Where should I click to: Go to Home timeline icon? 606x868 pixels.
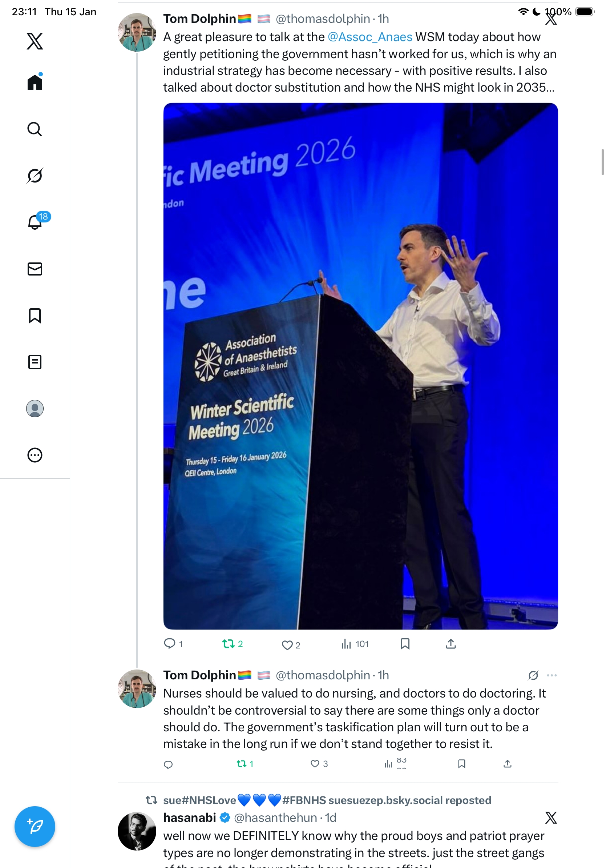[35, 82]
